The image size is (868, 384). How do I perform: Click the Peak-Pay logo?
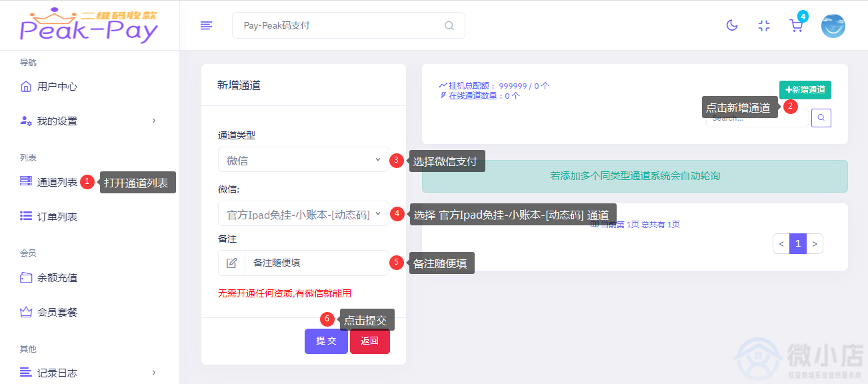pos(89,25)
